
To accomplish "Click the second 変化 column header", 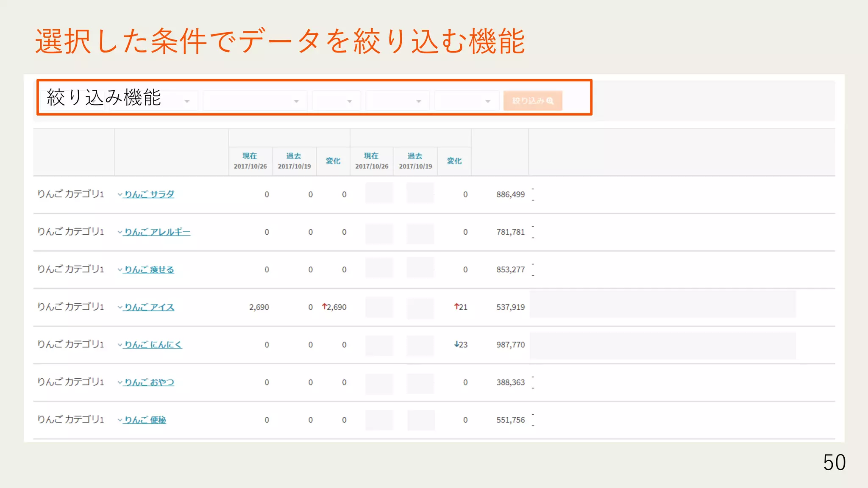I will (454, 161).
